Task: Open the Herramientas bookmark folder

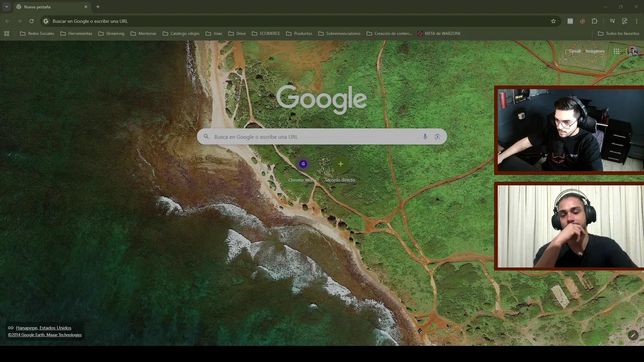Action: pos(76,34)
